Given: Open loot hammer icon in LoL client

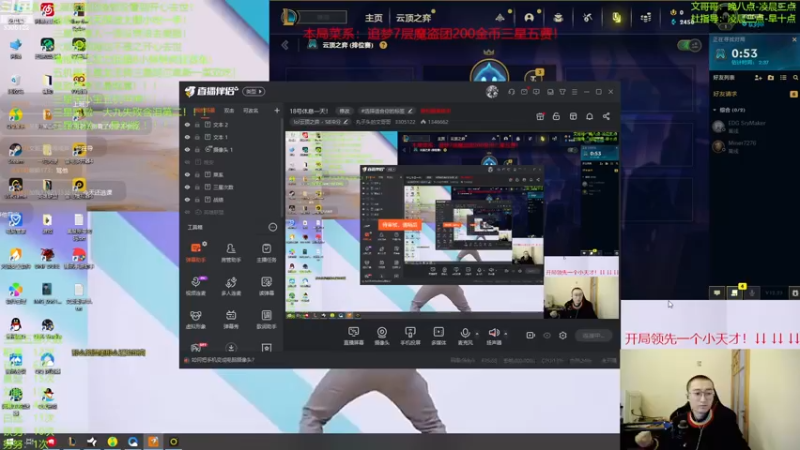Looking at the screenshot, I should pos(587,17).
